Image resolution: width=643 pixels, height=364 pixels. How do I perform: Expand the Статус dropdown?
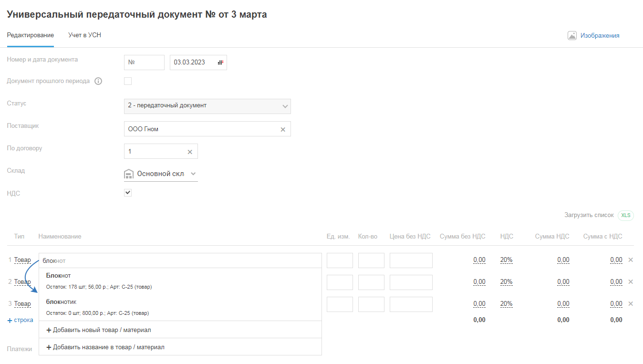[x=285, y=106]
